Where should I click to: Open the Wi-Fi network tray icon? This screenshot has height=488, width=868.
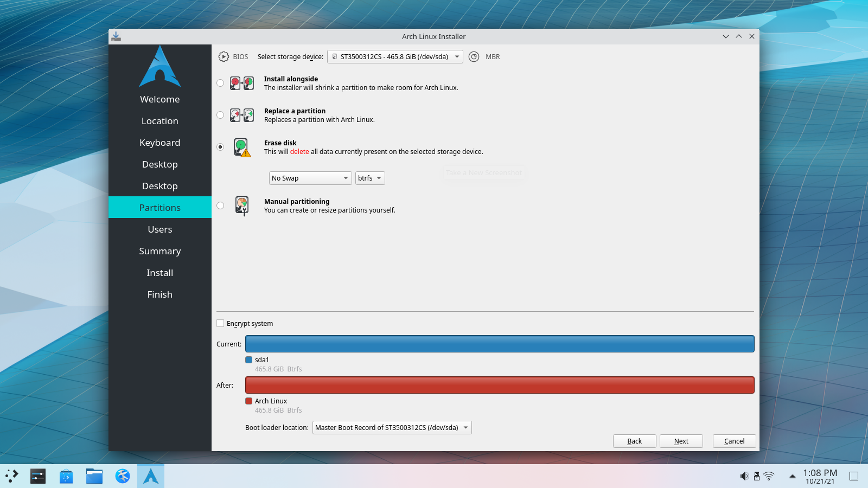[769, 476]
